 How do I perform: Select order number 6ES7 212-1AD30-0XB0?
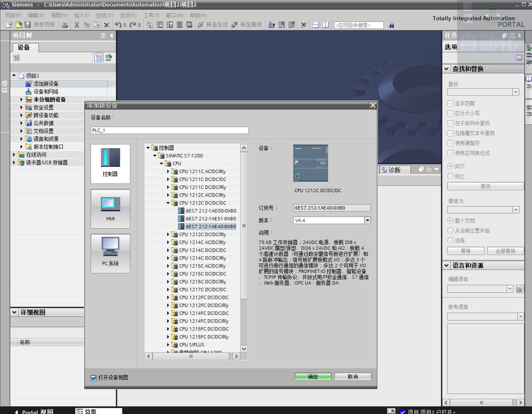[211, 211]
